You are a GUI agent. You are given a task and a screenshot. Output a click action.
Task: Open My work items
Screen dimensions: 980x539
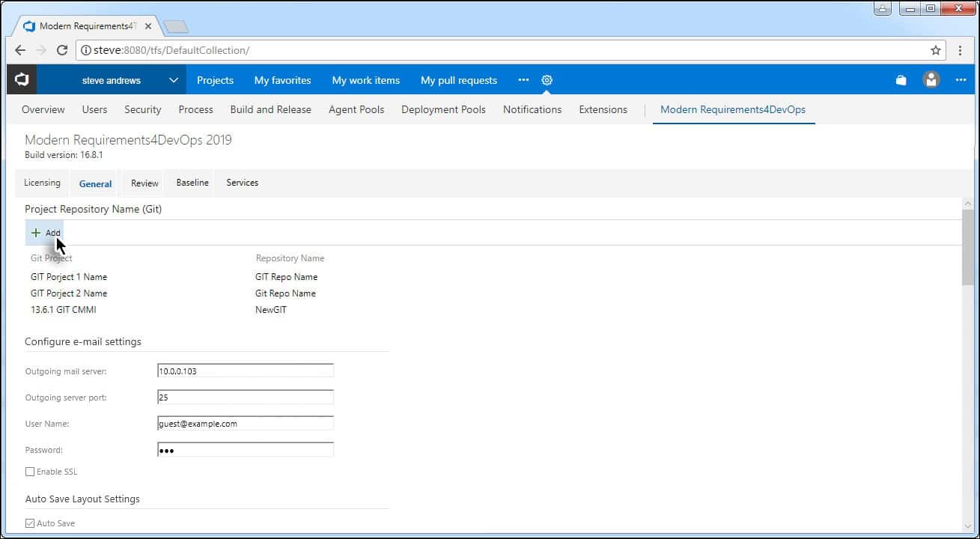click(366, 80)
